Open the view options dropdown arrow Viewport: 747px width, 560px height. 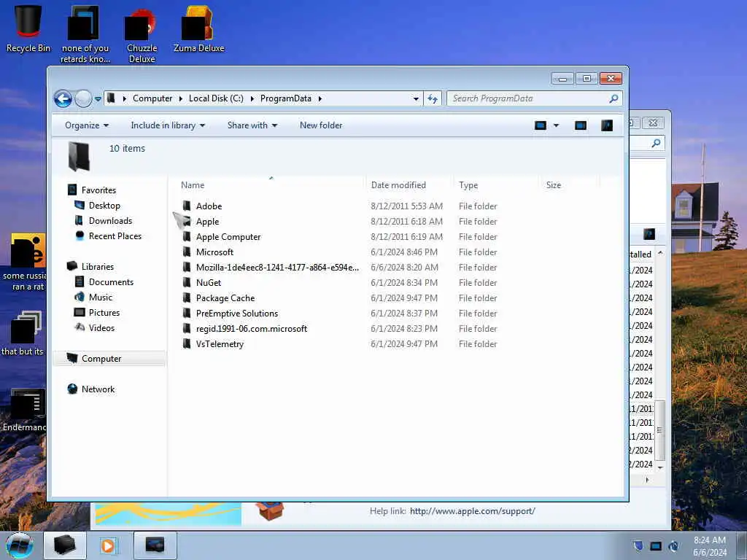[556, 125]
